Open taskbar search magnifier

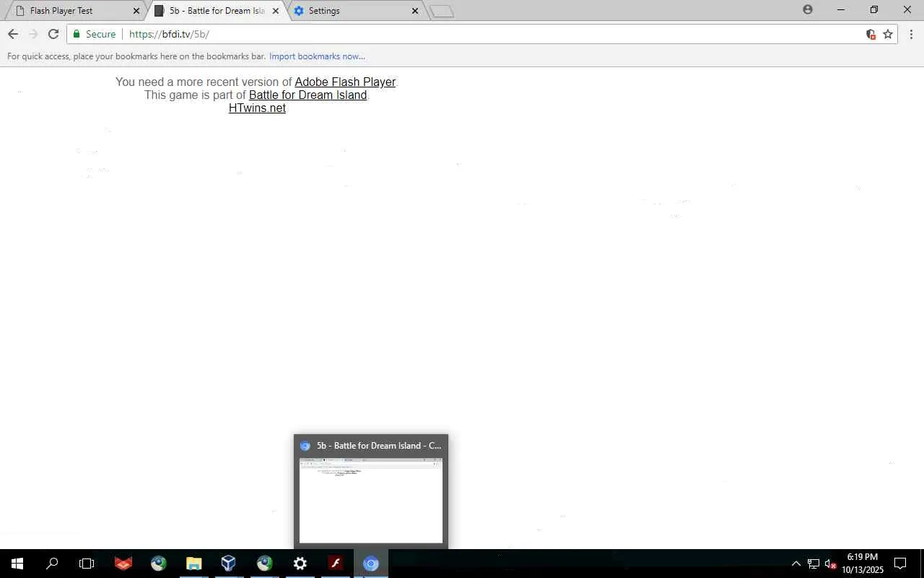click(52, 564)
